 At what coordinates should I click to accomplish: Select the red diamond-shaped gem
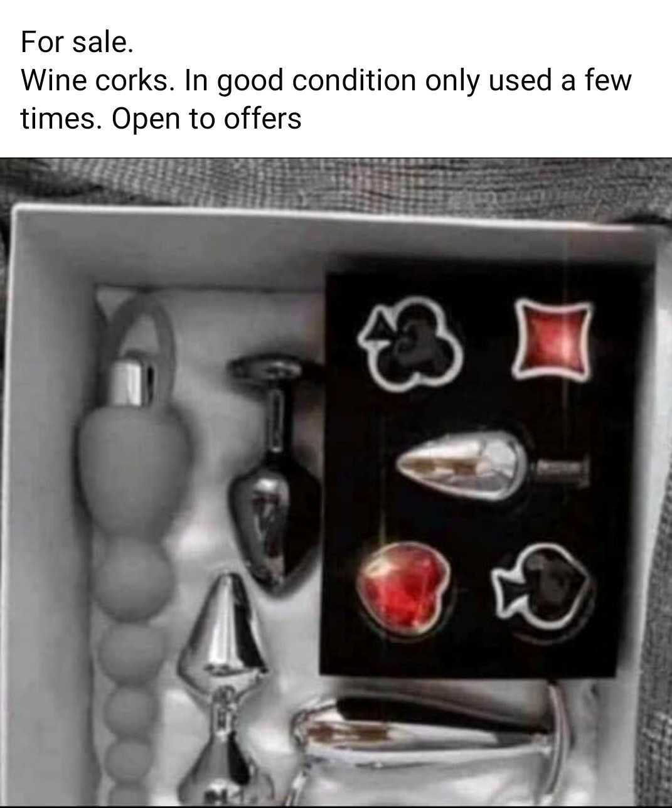pyautogui.click(x=553, y=340)
